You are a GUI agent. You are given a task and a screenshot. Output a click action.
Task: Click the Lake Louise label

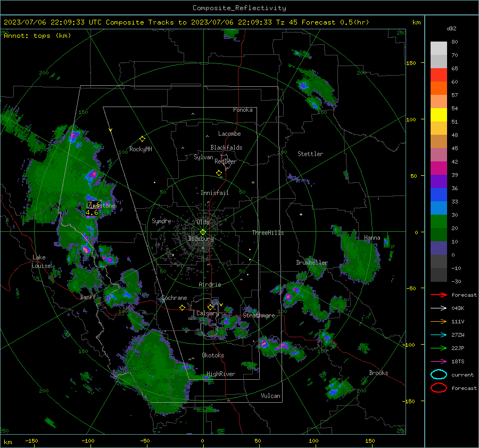[x=41, y=262]
